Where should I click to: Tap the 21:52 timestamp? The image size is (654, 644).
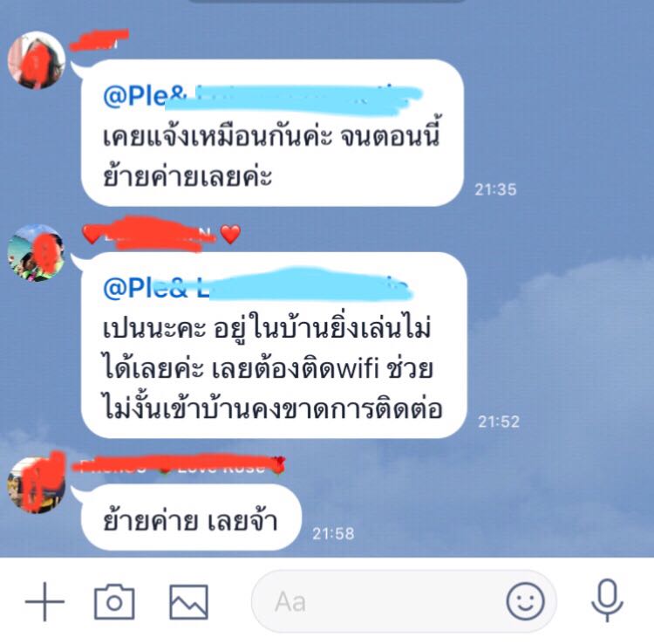coord(499,422)
